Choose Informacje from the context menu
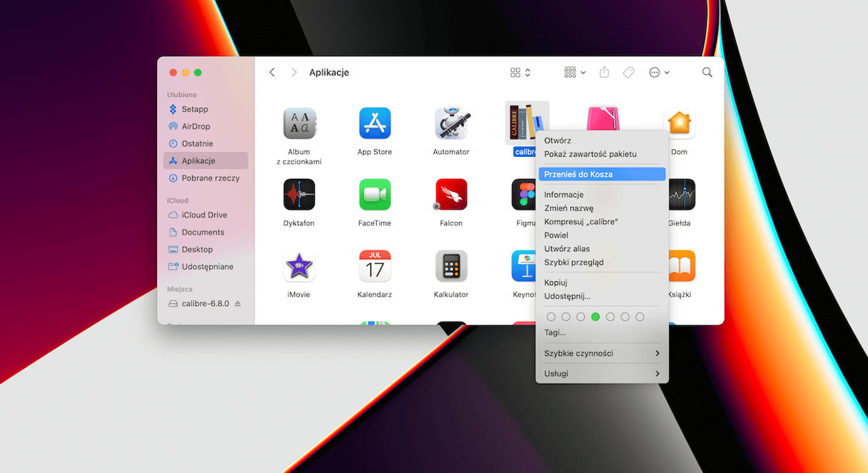The width and height of the screenshot is (868, 473). [x=602, y=195]
